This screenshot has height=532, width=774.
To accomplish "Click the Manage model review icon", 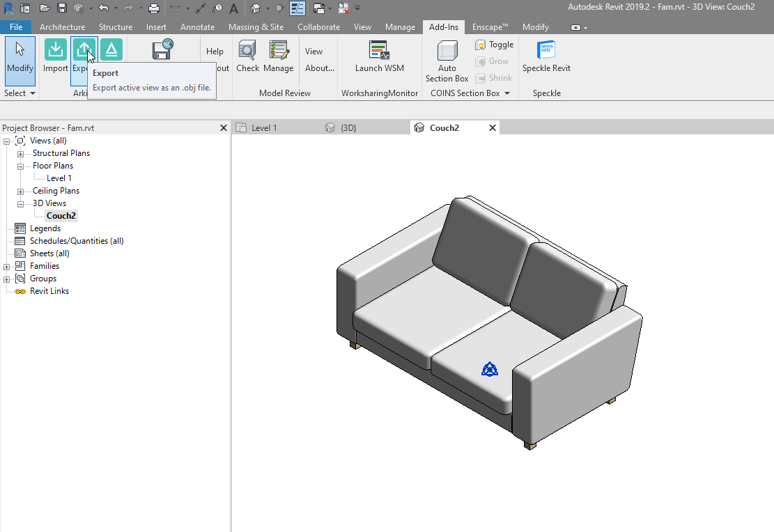I will 279,57.
